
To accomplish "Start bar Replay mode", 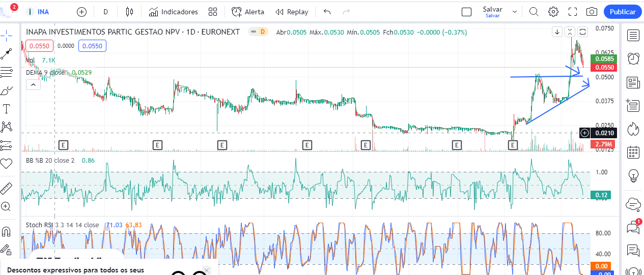I will [x=291, y=12].
